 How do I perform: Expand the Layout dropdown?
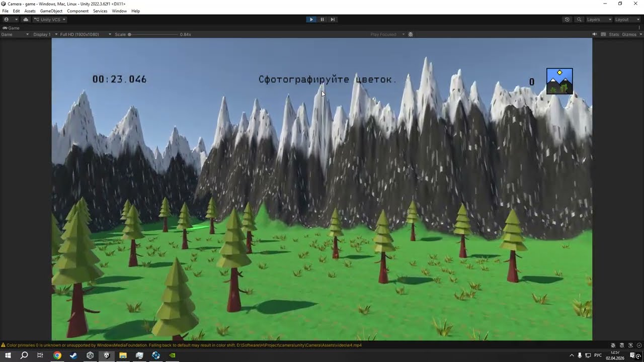click(626, 20)
